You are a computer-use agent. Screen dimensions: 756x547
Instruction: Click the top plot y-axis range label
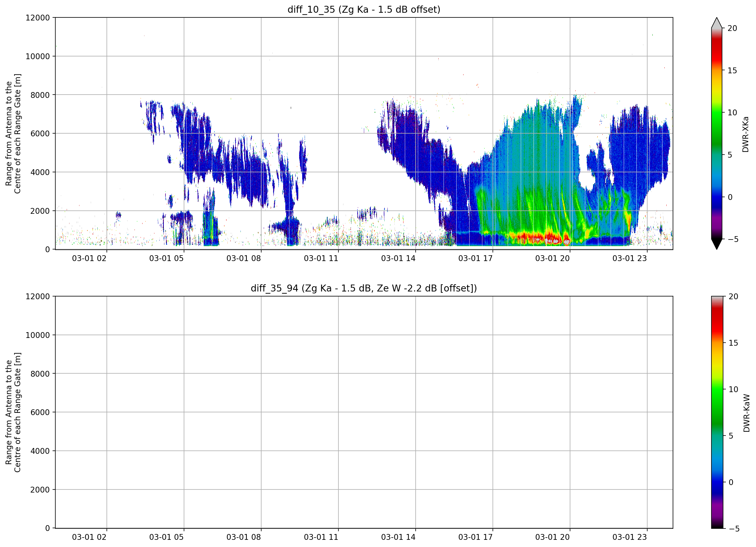pos(13,134)
